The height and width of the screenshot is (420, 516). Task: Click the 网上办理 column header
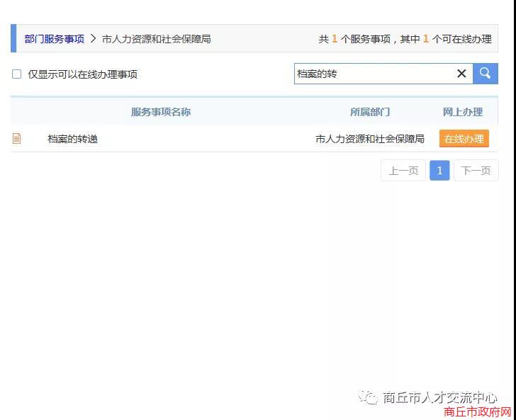463,112
